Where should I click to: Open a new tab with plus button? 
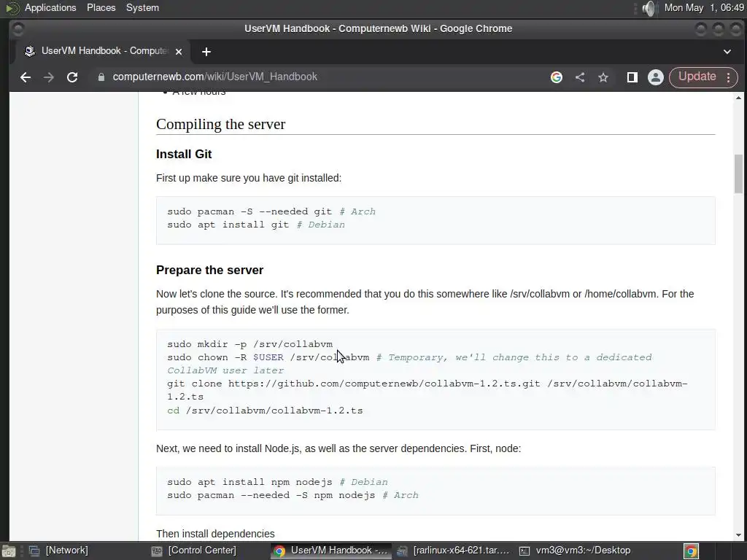(x=206, y=52)
